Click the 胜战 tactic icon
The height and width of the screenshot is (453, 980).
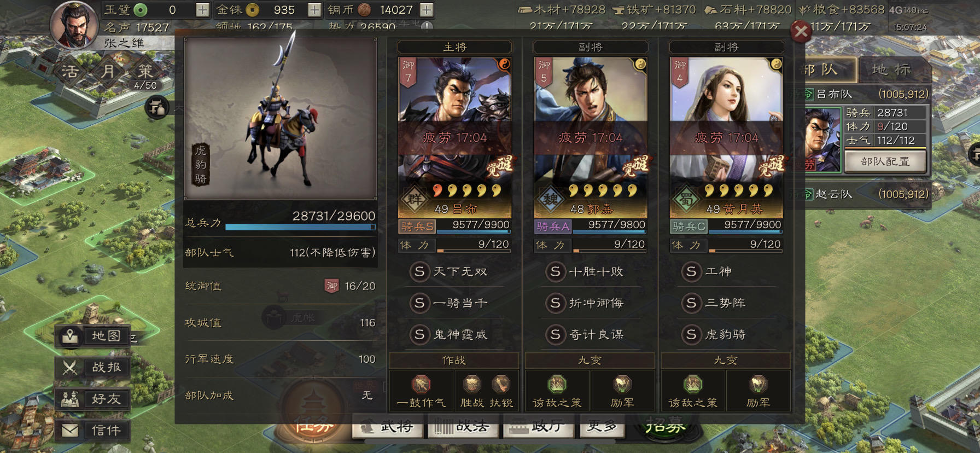(472, 385)
